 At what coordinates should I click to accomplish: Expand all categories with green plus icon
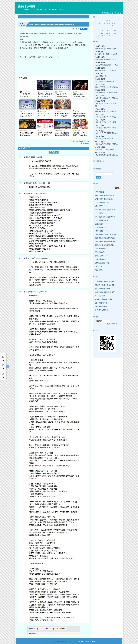tap(116, 188)
